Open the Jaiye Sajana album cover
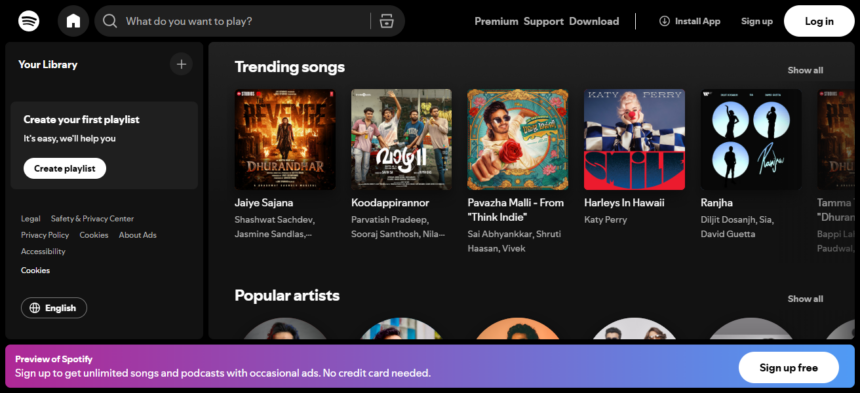 [x=285, y=140]
